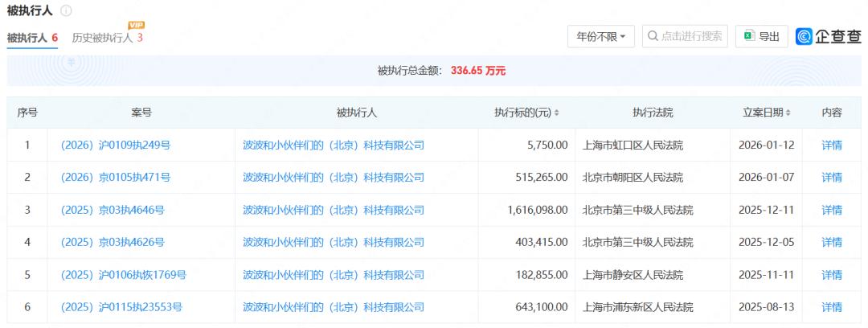Click the 点击进行搜索 search field
Viewport: 868px width, 328px height.
tap(685, 36)
